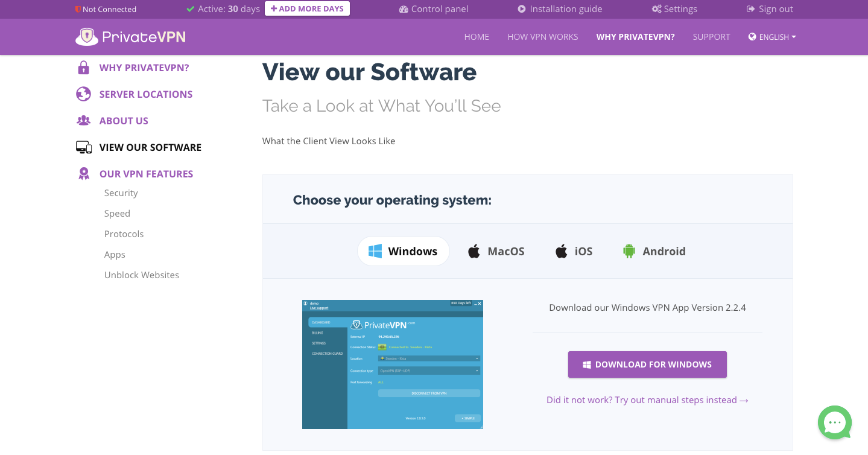
Task: Open the Support menu item
Action: point(711,37)
